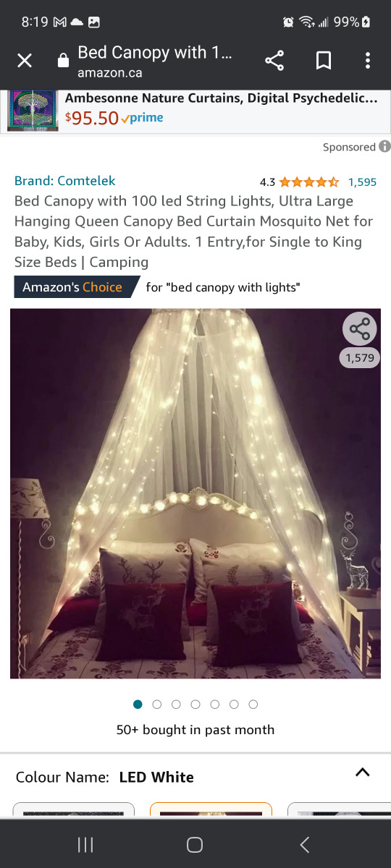Bookmark this page with the bookmark icon
Screen dimensions: 391x868
(324, 61)
